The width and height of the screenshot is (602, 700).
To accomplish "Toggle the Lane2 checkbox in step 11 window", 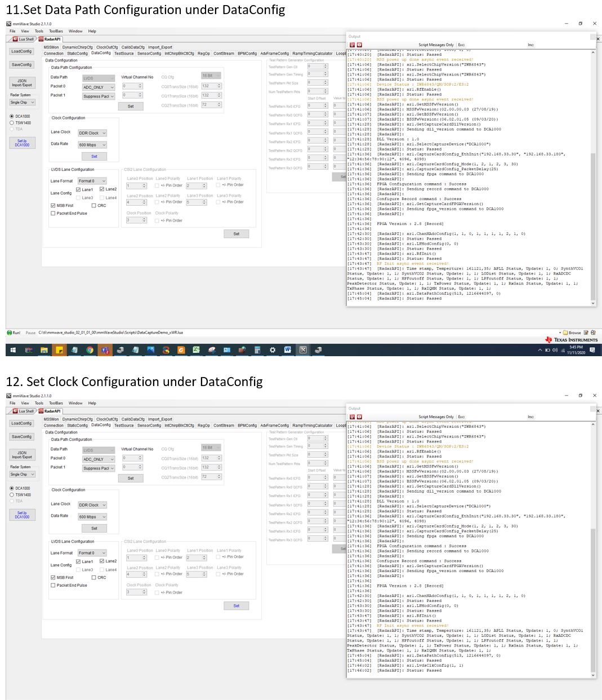I will pos(102,189).
